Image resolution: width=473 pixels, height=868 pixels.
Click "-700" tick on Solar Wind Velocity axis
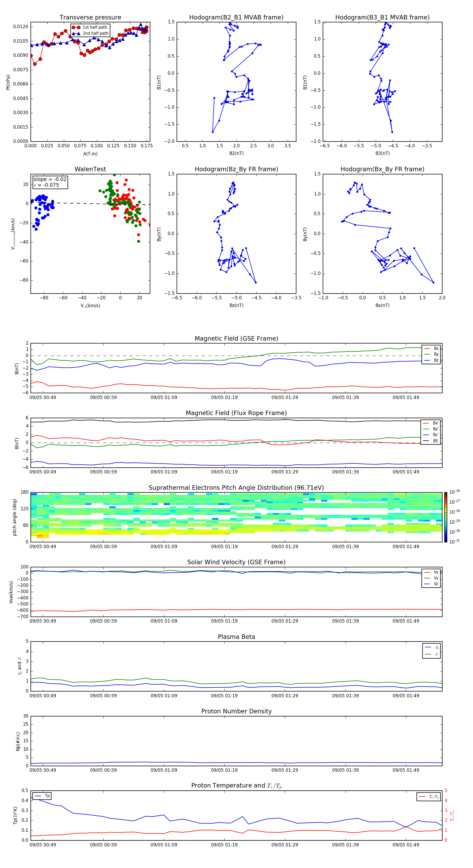click(x=23, y=617)
